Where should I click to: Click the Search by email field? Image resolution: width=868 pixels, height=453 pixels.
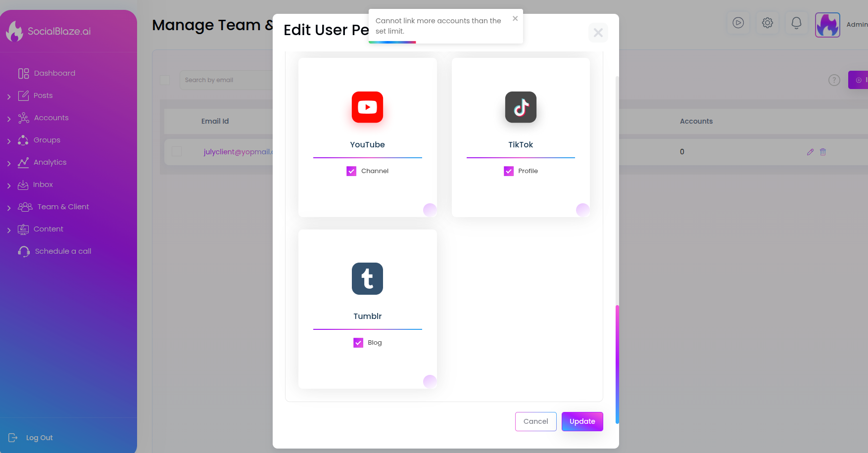[x=226, y=80]
